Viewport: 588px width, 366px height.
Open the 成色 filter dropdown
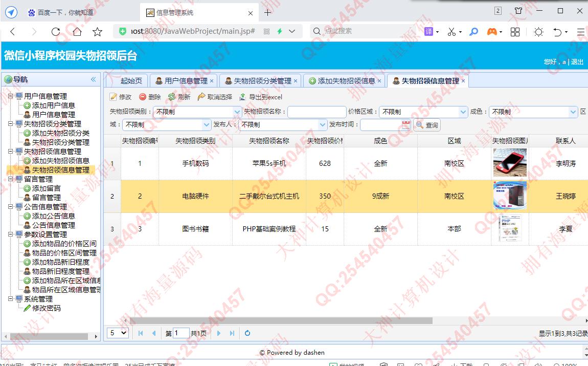click(x=573, y=112)
